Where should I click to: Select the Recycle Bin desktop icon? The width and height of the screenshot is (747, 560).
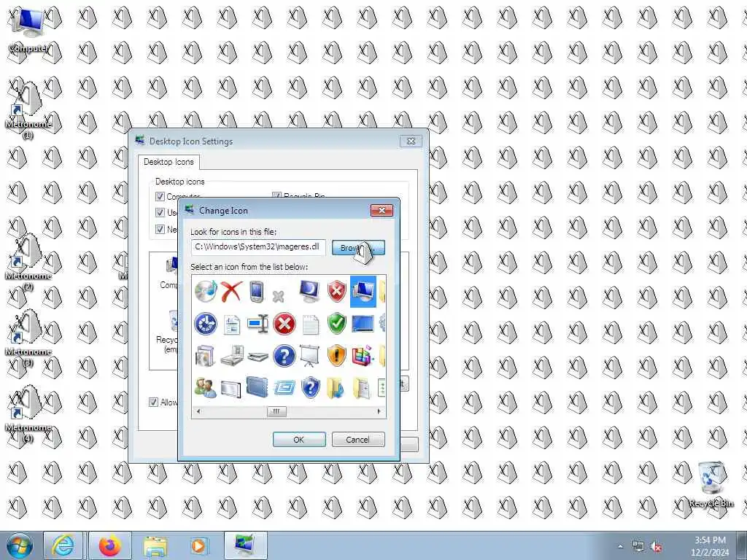click(712, 484)
